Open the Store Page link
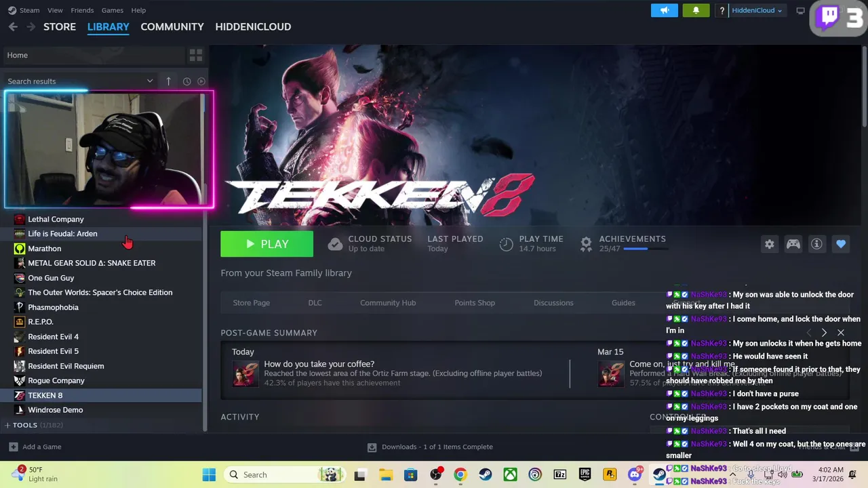The width and height of the screenshot is (868, 488). coord(252,303)
